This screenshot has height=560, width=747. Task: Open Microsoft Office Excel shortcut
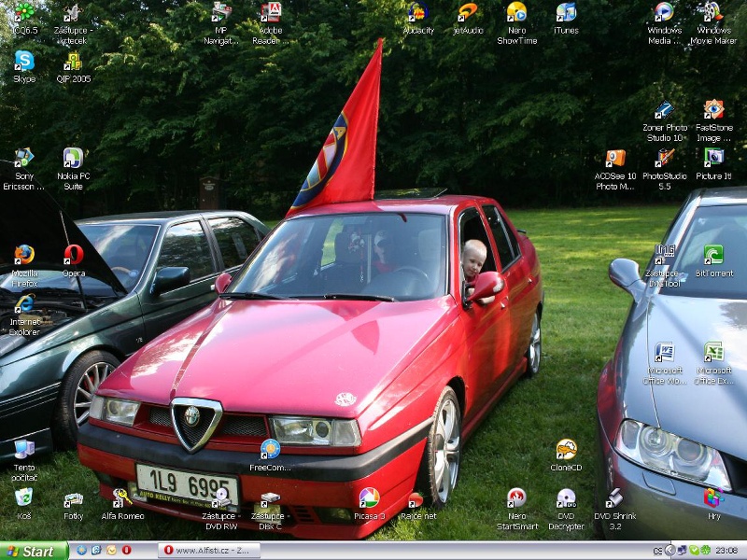tap(713, 354)
